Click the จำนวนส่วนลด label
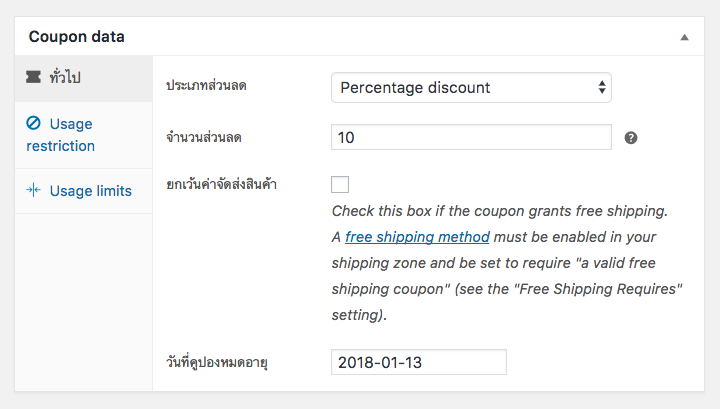 (204, 137)
